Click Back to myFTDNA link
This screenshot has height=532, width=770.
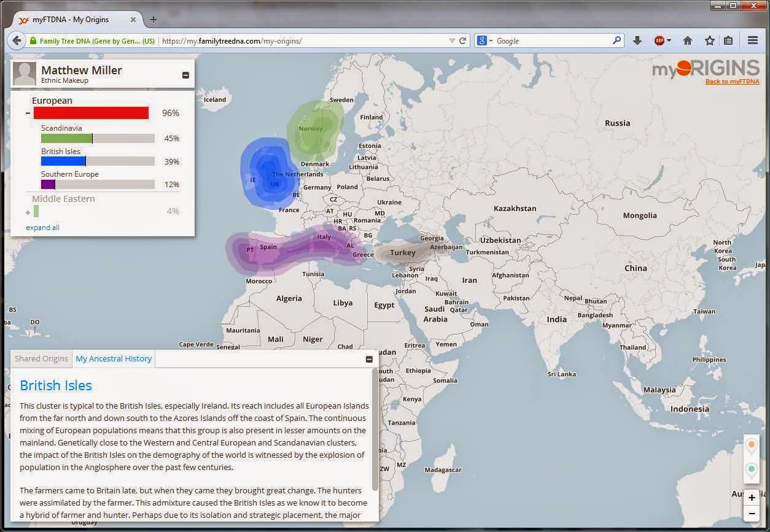coord(732,80)
